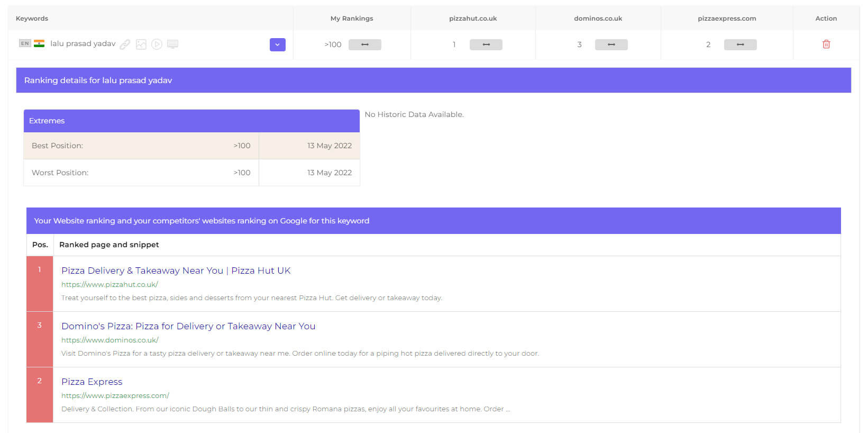Open the https://www.dominos.co.uk/ URL

click(110, 340)
